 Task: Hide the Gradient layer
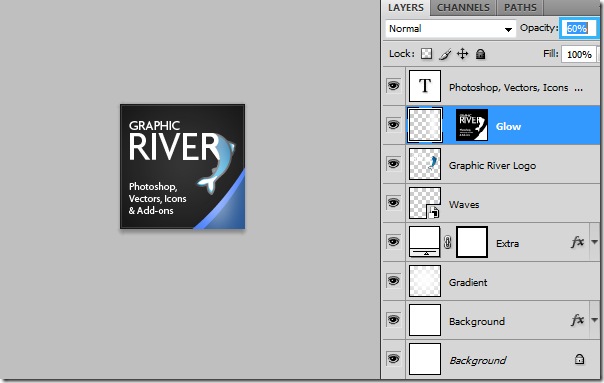[x=393, y=281]
